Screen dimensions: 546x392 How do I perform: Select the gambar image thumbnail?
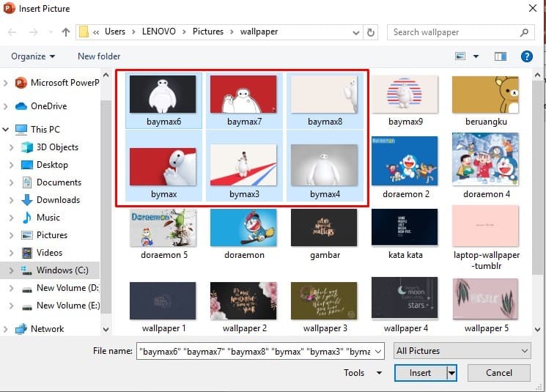coord(324,228)
